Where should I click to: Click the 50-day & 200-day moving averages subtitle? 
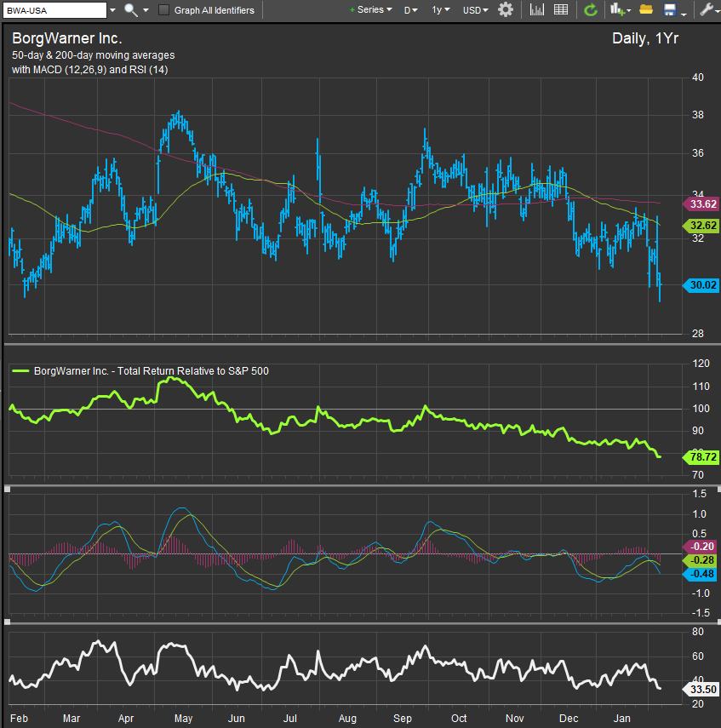tap(94, 55)
